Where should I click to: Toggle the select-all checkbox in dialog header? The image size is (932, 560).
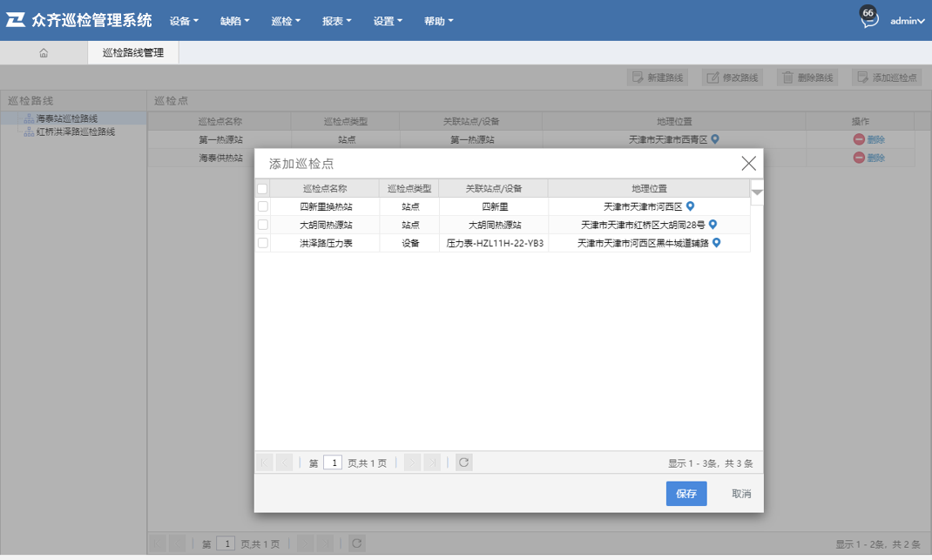[x=262, y=189]
